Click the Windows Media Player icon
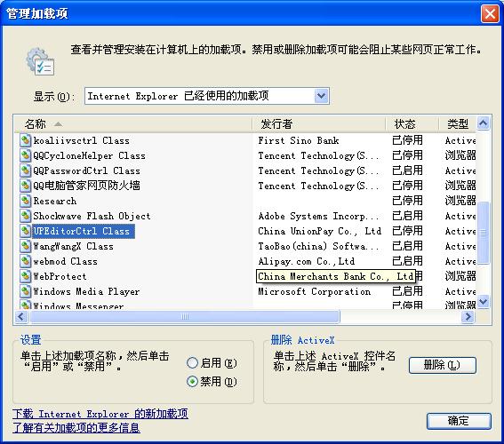This screenshot has height=444, width=504. [25, 291]
